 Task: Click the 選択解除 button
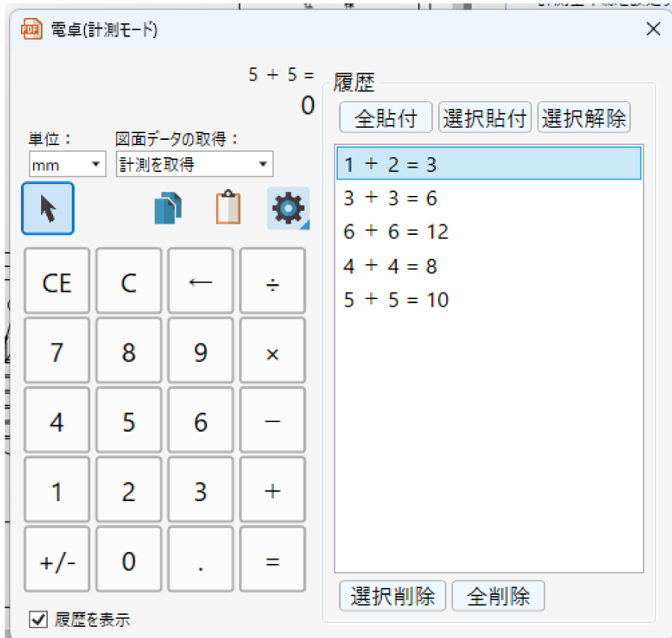(x=584, y=118)
